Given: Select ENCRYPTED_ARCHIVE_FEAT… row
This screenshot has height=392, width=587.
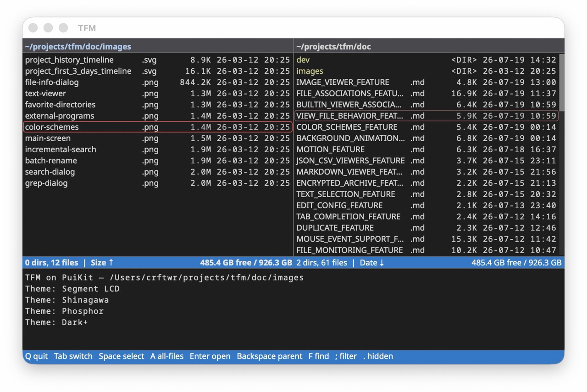Looking at the screenshot, I should pos(426,183).
